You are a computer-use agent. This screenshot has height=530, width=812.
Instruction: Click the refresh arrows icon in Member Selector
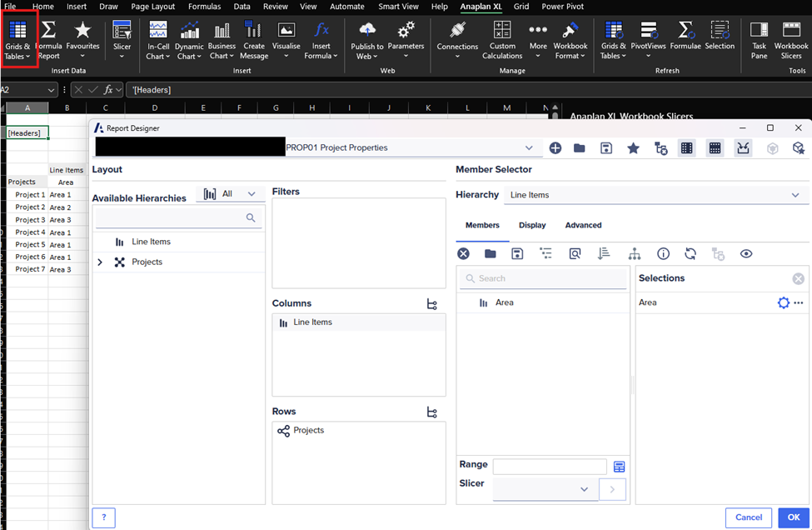[x=690, y=253]
